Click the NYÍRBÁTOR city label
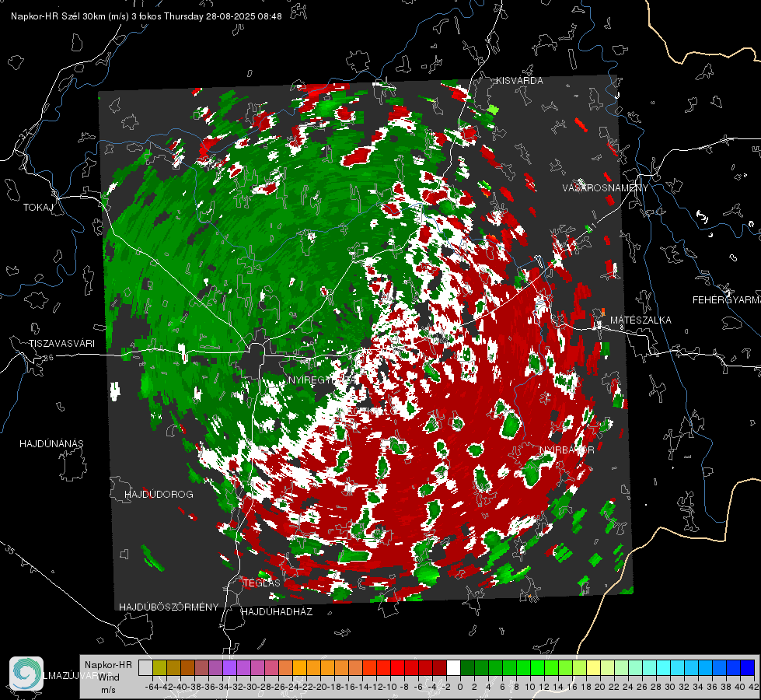Screen dimensions: 761x700 click(567, 450)
